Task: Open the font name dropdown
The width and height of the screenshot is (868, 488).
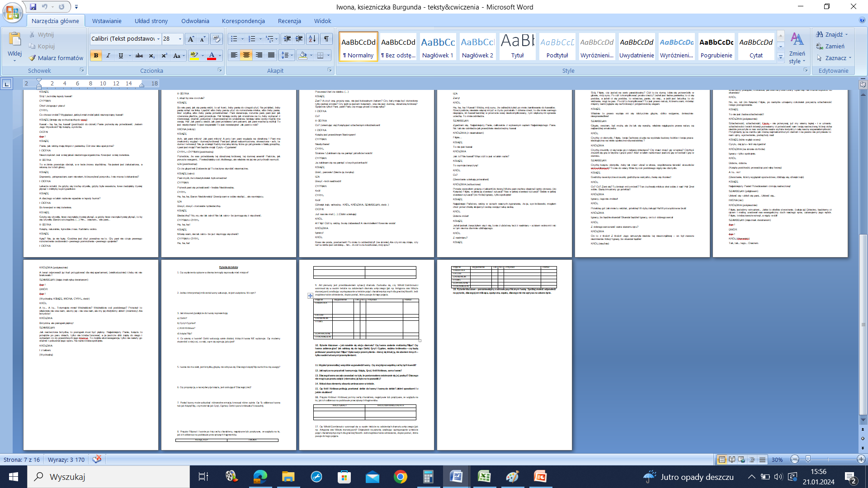Action: point(159,39)
